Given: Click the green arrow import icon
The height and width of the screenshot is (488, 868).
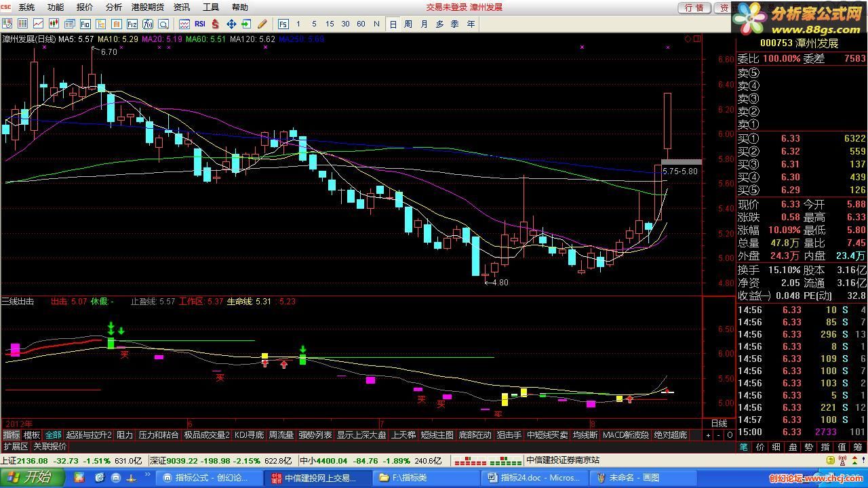Looking at the screenshot, I should click(x=246, y=24).
